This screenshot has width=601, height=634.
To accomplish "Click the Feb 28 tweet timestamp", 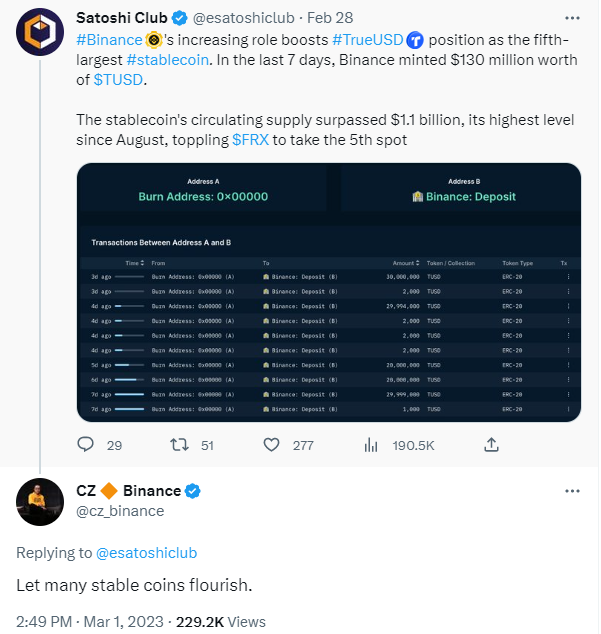I will click(330, 18).
